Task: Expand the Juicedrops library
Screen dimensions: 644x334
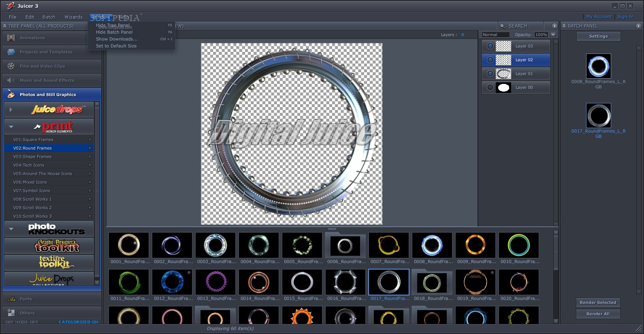Action: coord(11,110)
